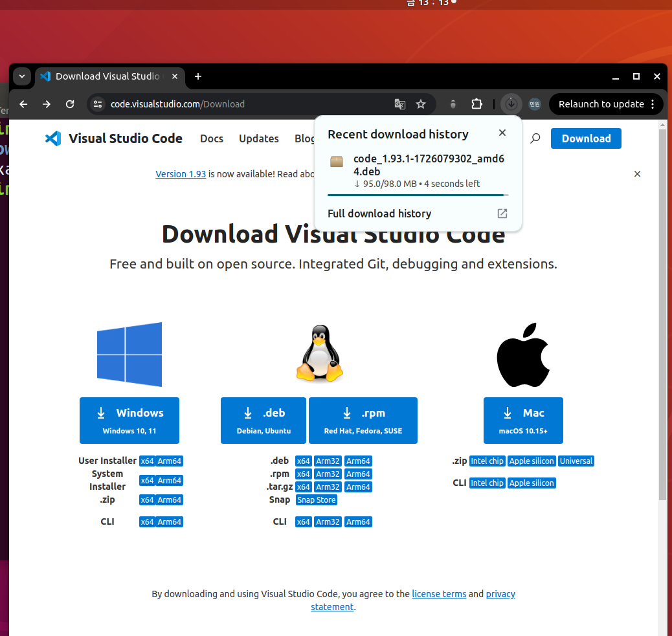Click the Linux Tux penguin image
The height and width of the screenshot is (636, 672).
[x=320, y=353]
